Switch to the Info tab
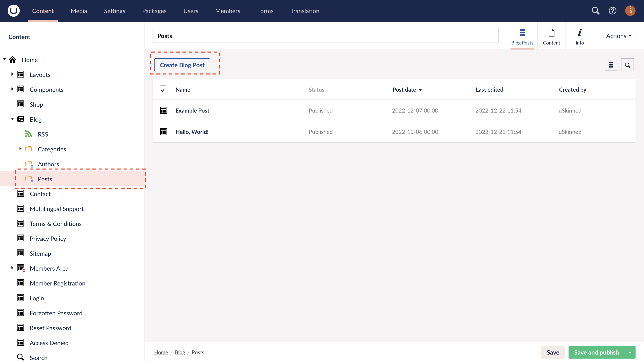The image size is (644, 362). [x=580, y=36]
